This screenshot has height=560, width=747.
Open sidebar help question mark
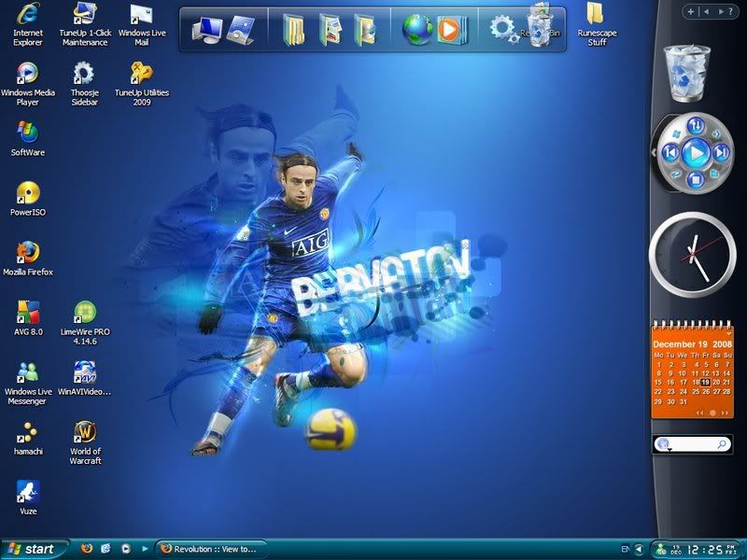point(731,11)
